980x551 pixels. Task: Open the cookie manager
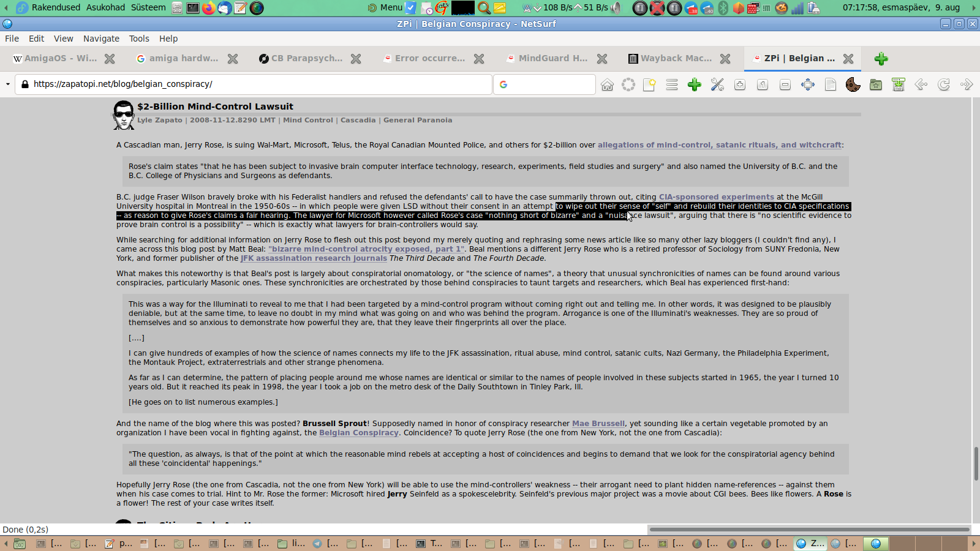coord(853,84)
